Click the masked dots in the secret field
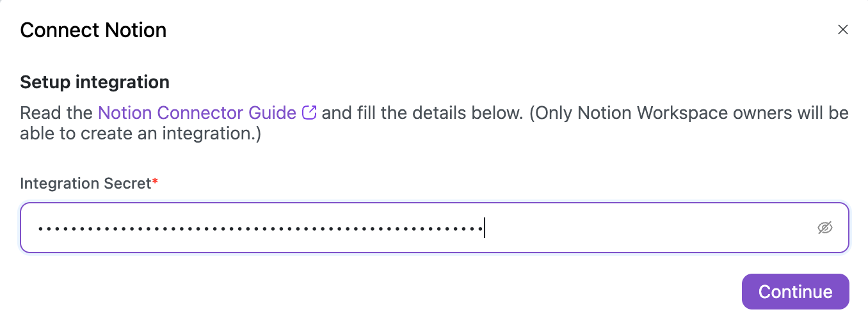The image size is (868, 321). [x=256, y=228]
